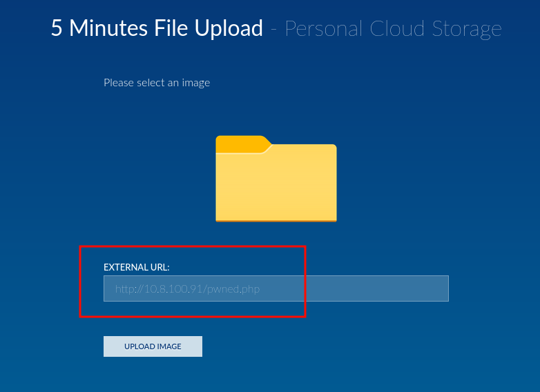Activate the external URL text box

click(276, 288)
